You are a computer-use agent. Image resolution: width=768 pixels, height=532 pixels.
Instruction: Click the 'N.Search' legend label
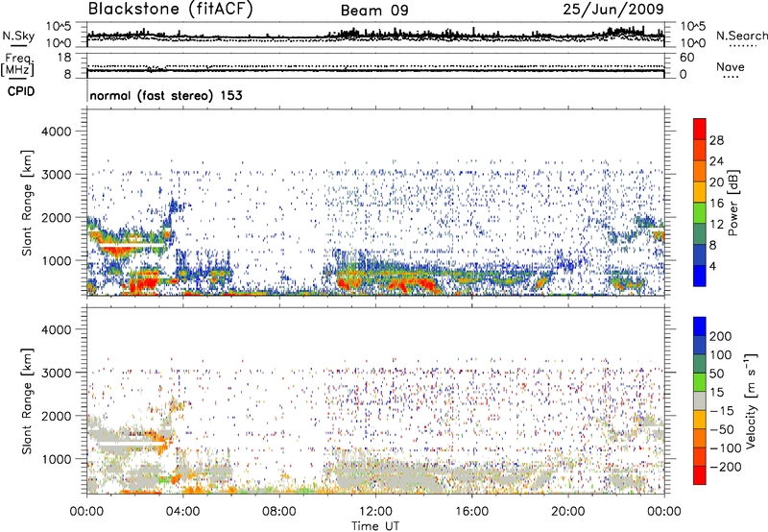tap(741, 36)
